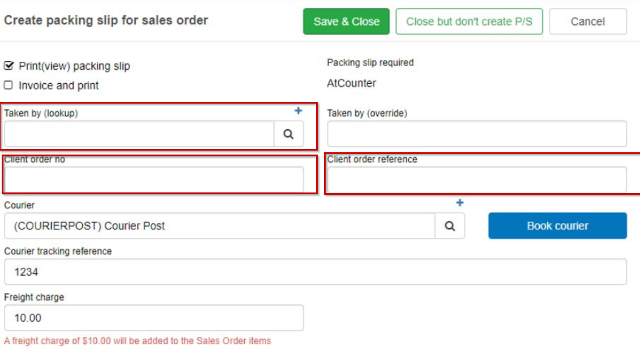Add new Taken by entry with plus icon

pyautogui.click(x=298, y=110)
